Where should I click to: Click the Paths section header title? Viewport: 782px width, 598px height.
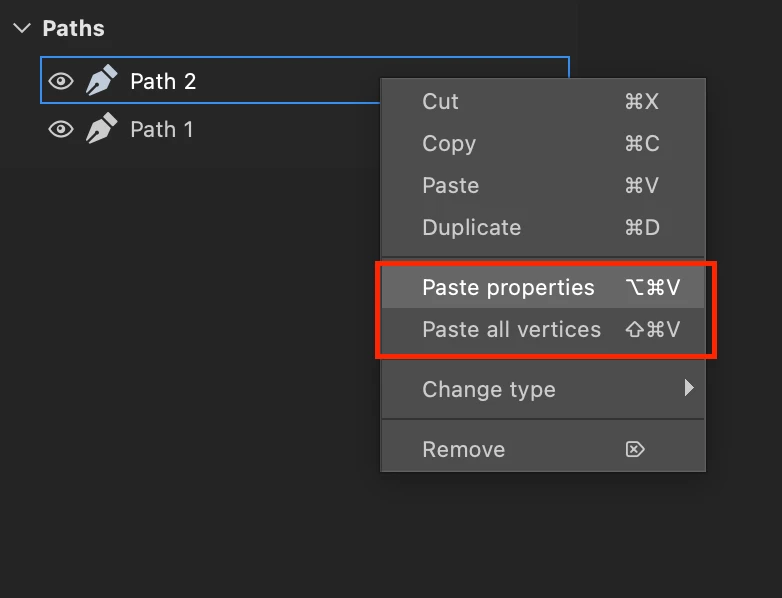[73, 28]
